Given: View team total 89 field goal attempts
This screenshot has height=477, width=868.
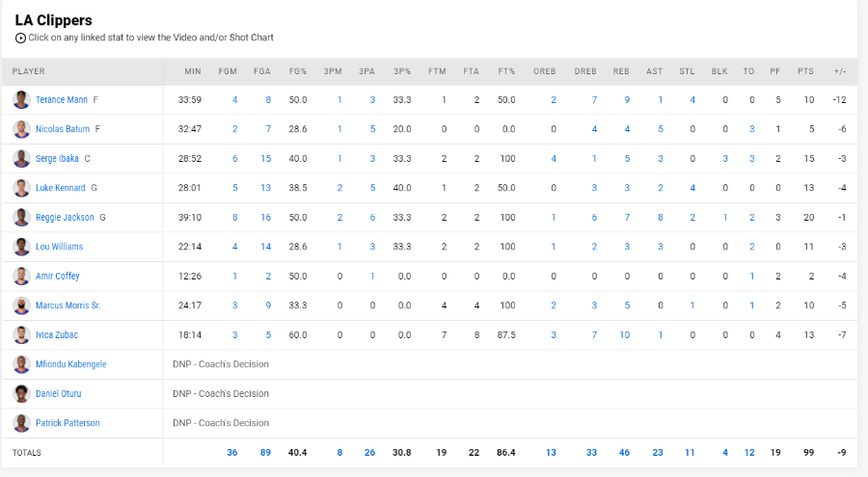Looking at the screenshot, I should pyautogui.click(x=265, y=452).
